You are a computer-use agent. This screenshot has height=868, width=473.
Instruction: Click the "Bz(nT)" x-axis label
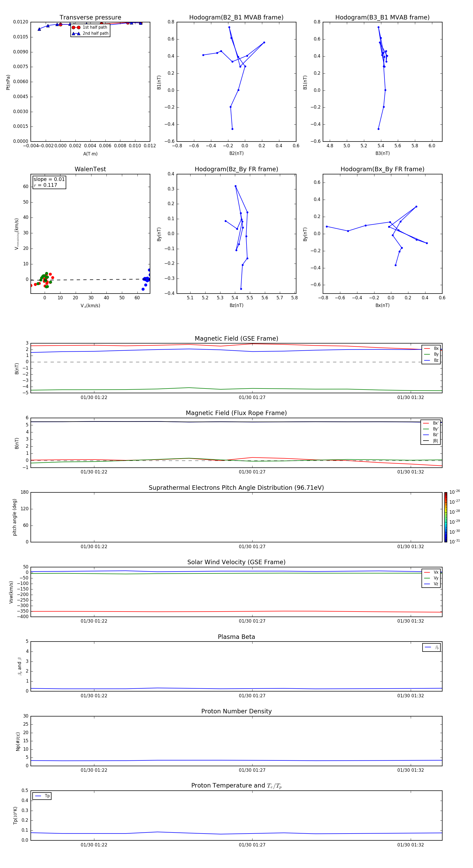pyautogui.click(x=236, y=305)
